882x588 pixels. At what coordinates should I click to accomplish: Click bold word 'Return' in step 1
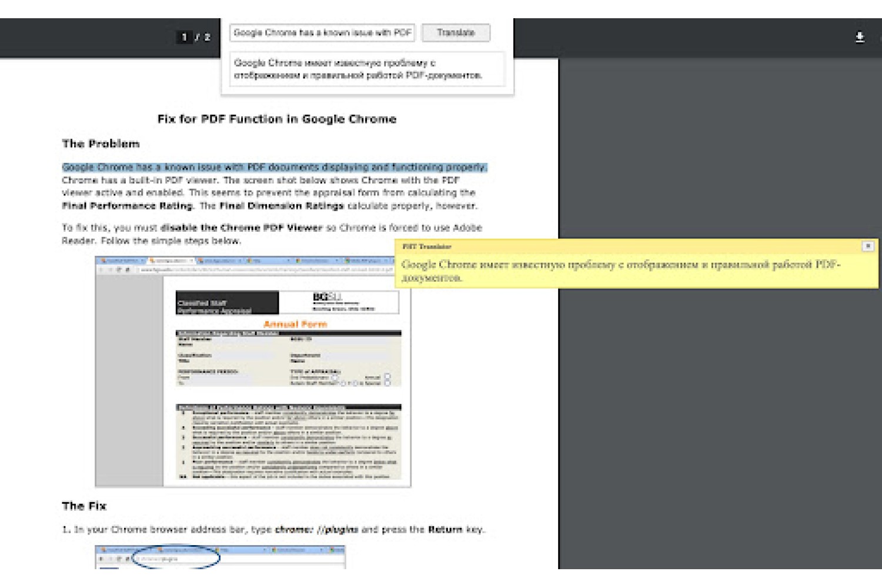[x=445, y=529]
